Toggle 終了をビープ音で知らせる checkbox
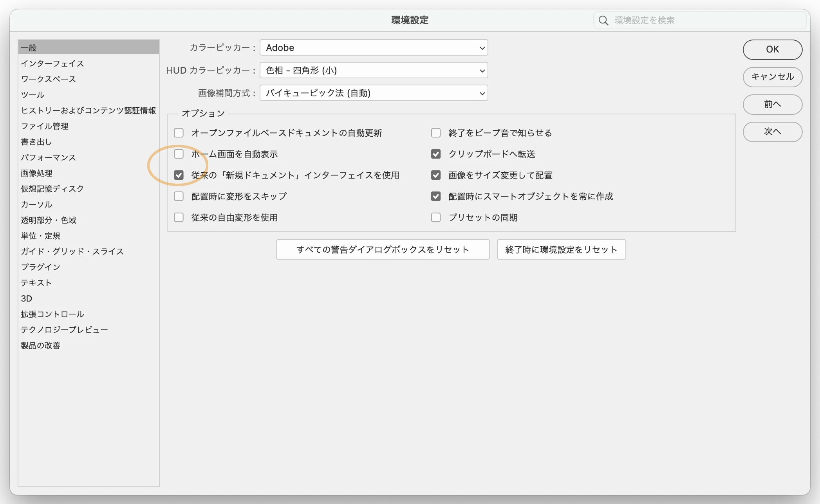This screenshot has width=820, height=504. pyautogui.click(x=436, y=133)
